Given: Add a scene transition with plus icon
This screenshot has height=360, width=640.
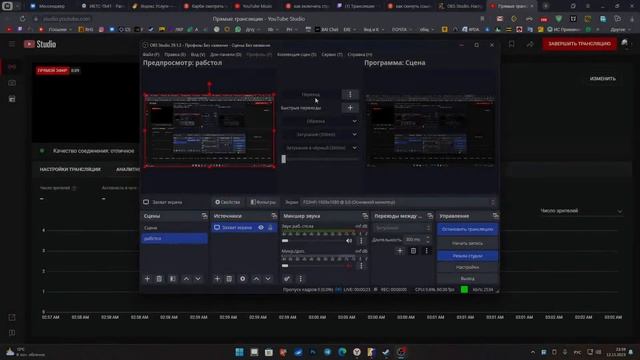Looking at the screenshot, I should (x=400, y=251).
